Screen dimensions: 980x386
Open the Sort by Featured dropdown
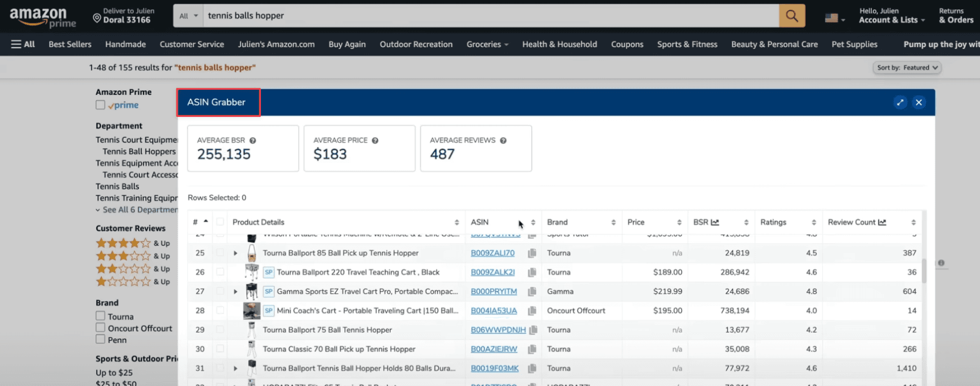click(x=907, y=68)
